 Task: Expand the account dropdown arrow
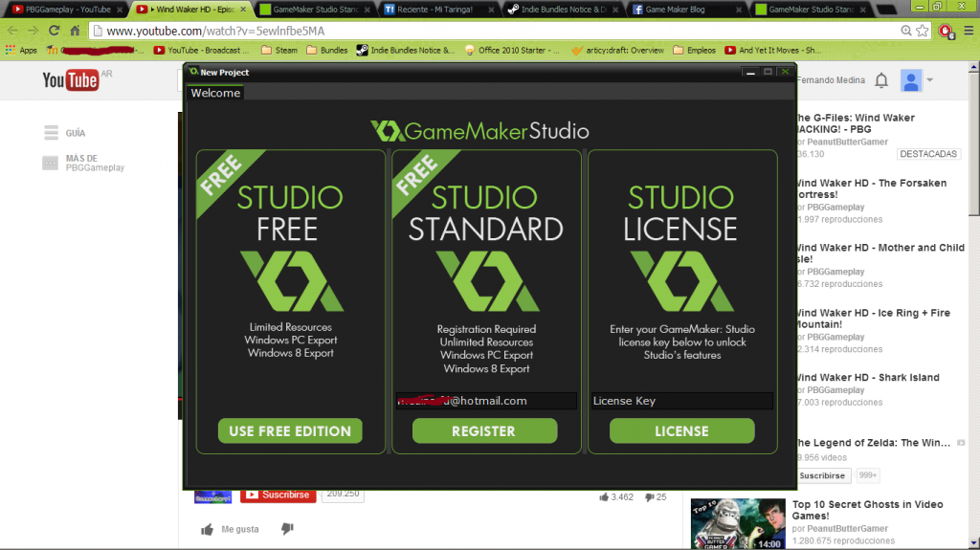tap(930, 80)
